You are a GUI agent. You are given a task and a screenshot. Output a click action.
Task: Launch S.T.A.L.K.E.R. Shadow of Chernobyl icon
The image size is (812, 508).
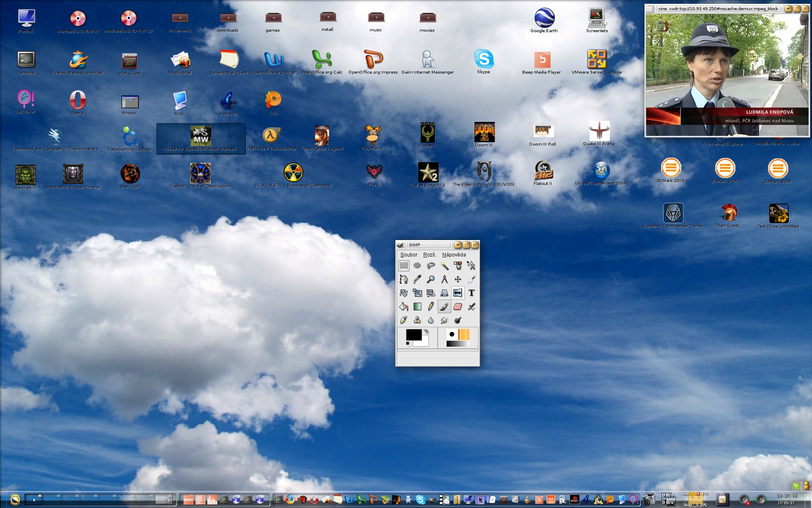tap(293, 175)
